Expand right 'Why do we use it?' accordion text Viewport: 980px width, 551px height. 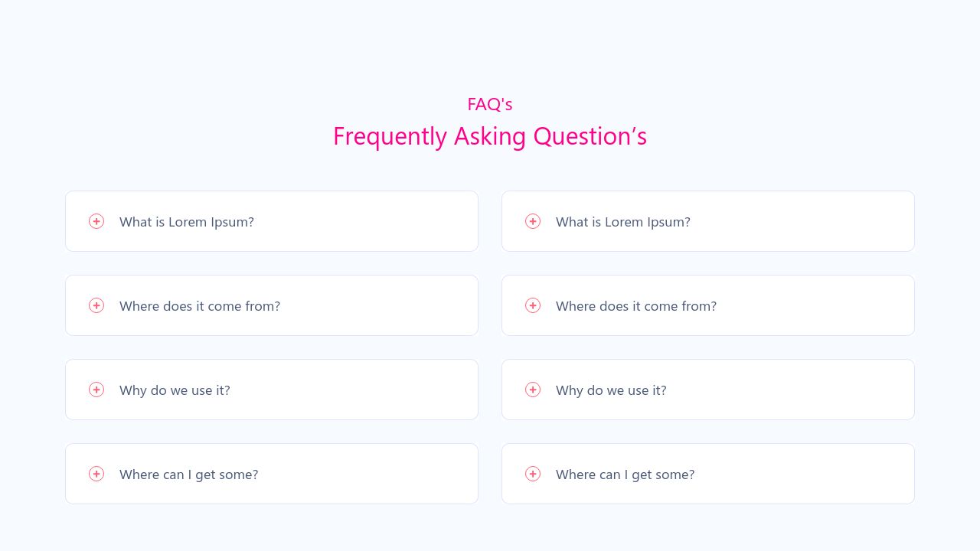click(611, 390)
